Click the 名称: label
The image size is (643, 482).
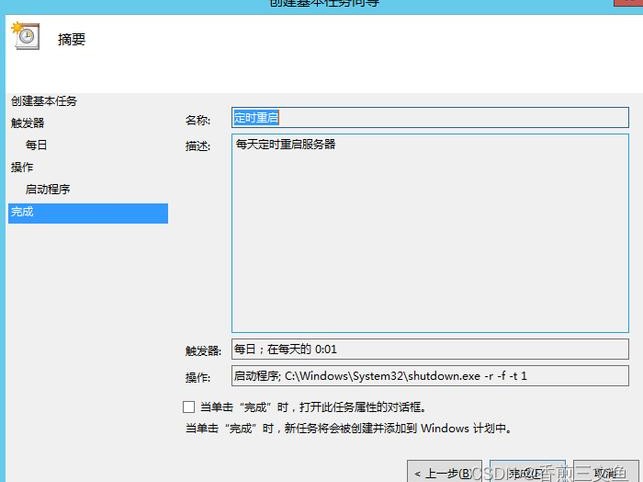coord(198,120)
